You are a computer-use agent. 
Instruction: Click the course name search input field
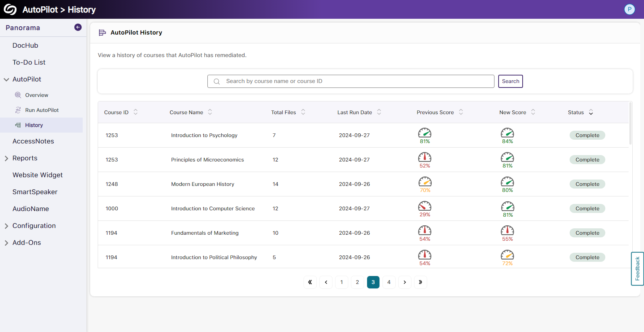tap(357, 81)
